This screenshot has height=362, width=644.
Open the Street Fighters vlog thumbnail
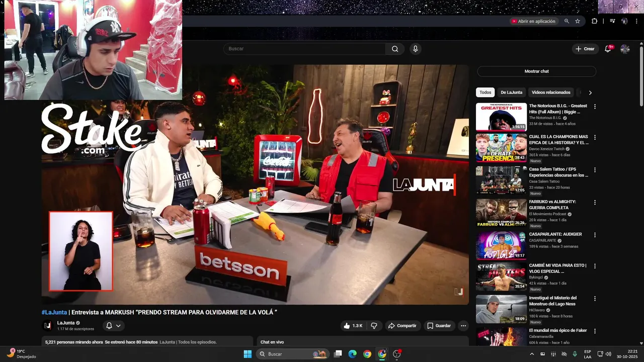[x=501, y=277]
